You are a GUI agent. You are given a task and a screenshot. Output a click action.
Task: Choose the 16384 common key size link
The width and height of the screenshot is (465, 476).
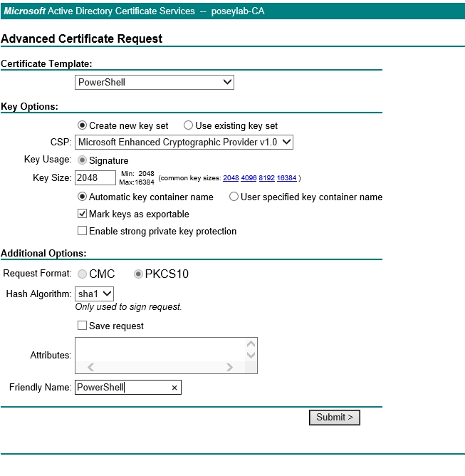[x=286, y=178]
